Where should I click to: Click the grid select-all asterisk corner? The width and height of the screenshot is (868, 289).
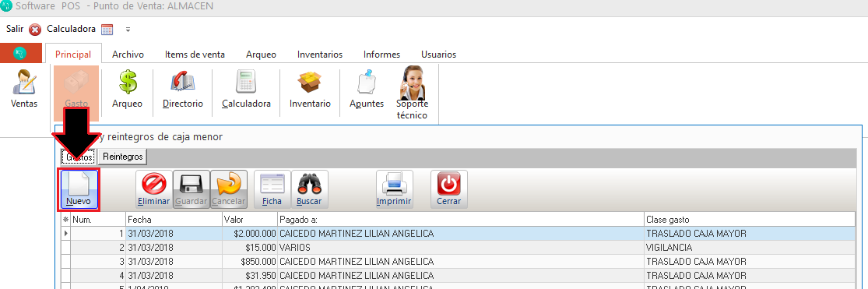coord(66,220)
